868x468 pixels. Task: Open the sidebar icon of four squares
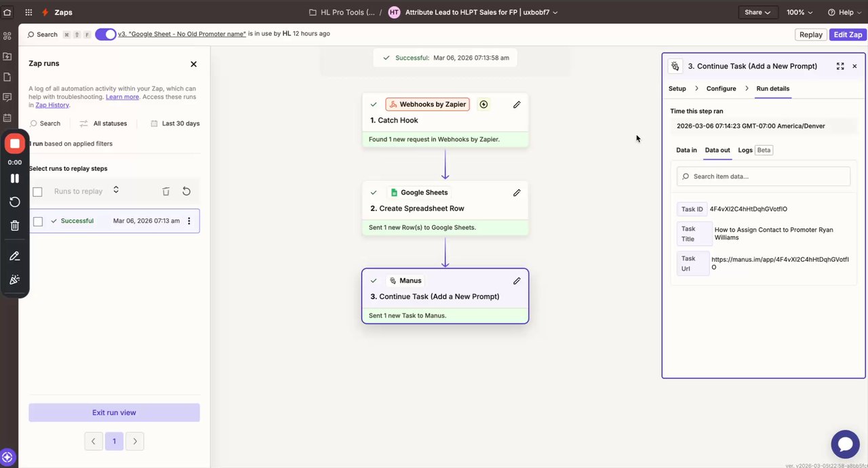tap(7, 36)
